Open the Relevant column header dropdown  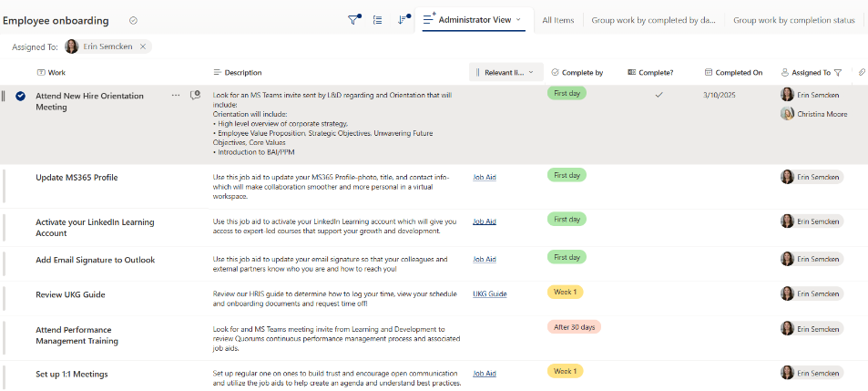(530, 73)
